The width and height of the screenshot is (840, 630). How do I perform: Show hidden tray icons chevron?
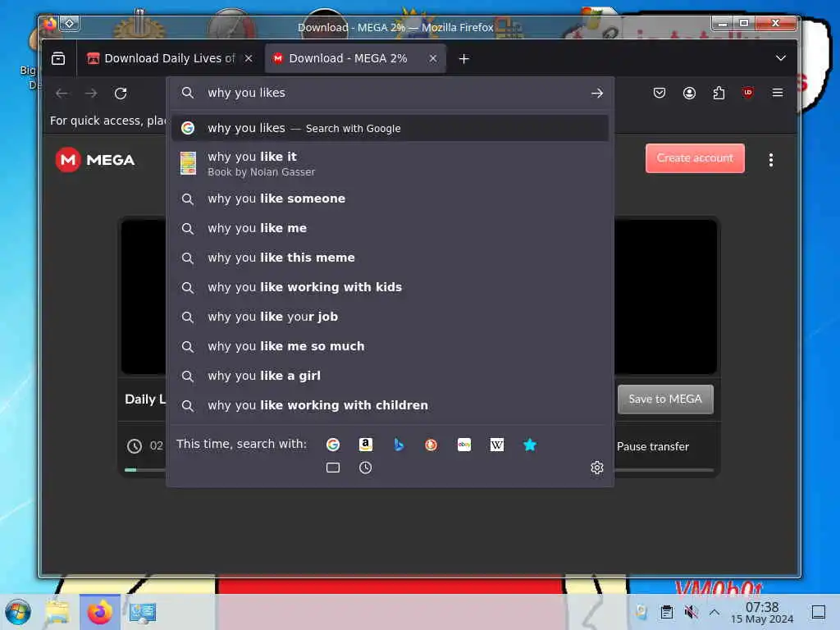point(714,612)
